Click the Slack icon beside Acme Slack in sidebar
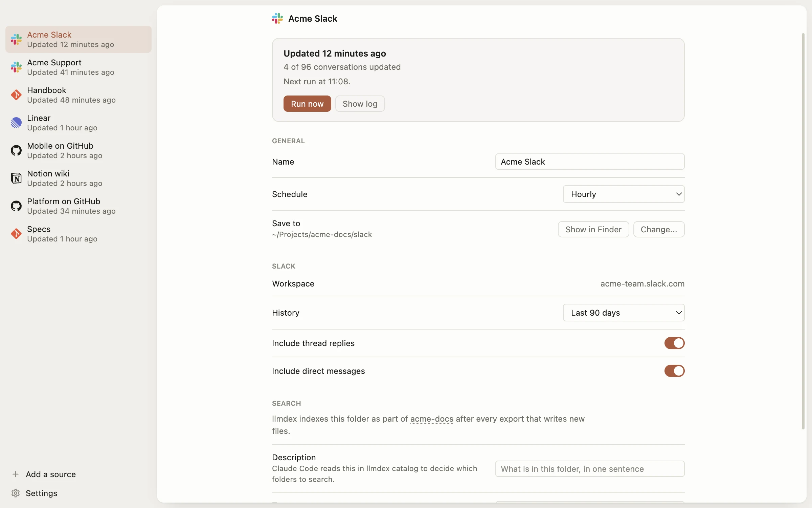Image resolution: width=812 pixels, height=508 pixels. point(16,39)
